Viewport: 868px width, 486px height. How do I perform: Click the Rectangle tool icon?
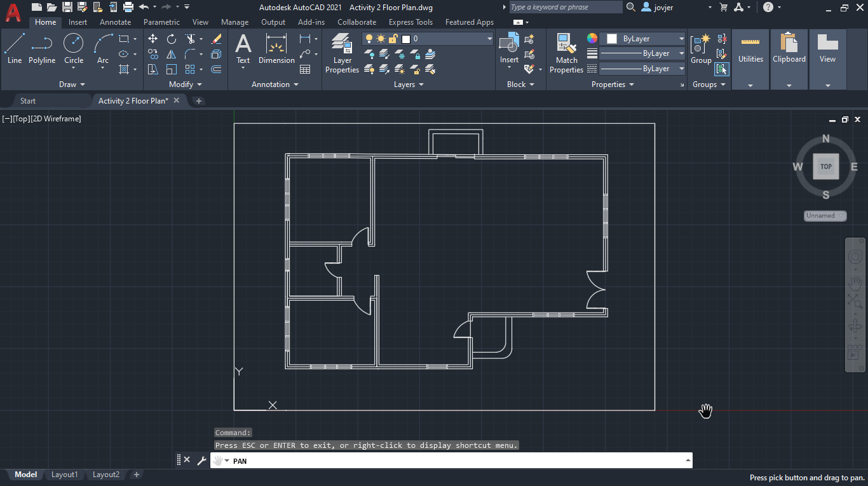click(x=124, y=39)
